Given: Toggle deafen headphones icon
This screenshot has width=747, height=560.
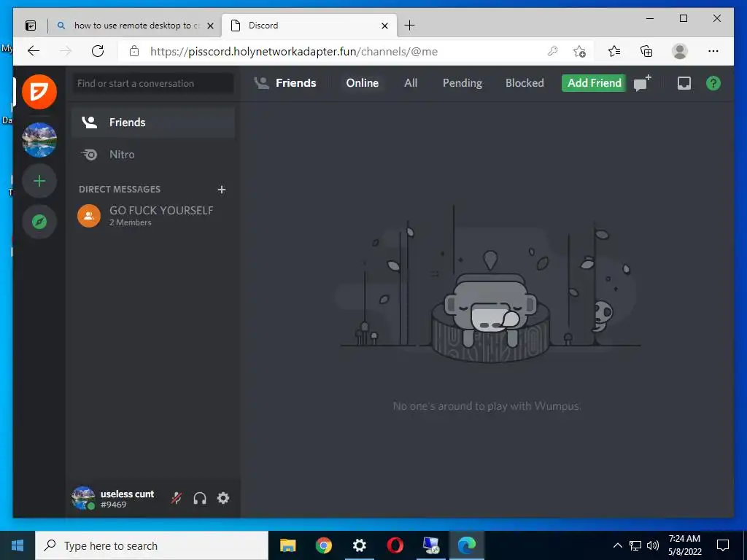Looking at the screenshot, I should click(200, 498).
